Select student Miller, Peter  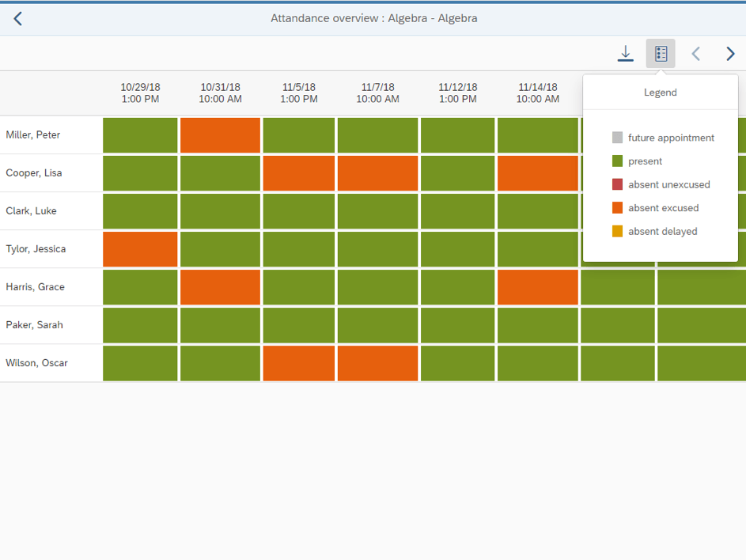click(x=33, y=135)
